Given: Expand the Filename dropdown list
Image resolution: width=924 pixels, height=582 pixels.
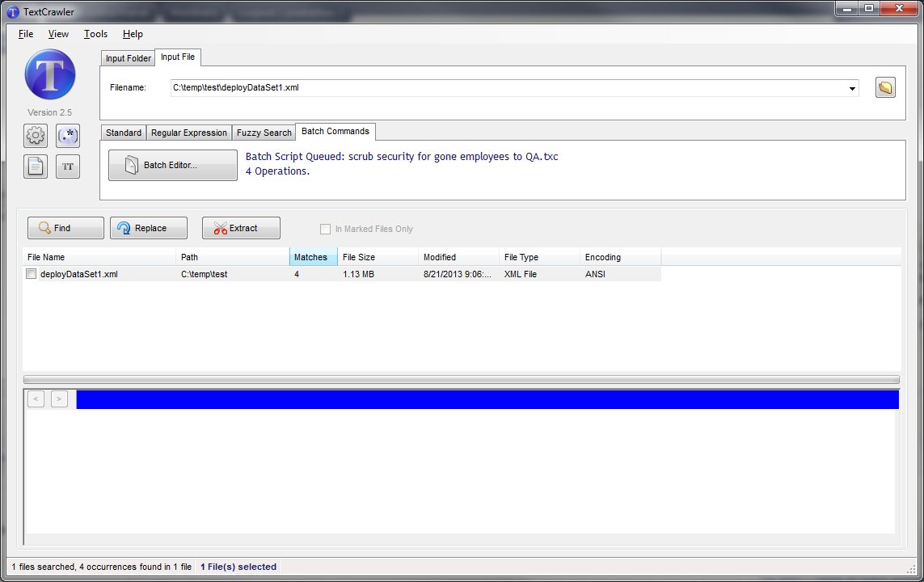Looking at the screenshot, I should (x=853, y=88).
